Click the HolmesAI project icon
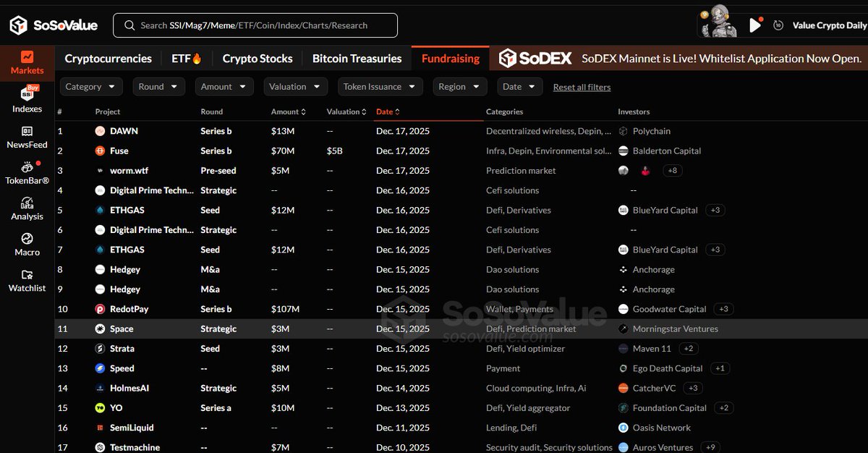This screenshot has height=453, width=868. (x=100, y=388)
